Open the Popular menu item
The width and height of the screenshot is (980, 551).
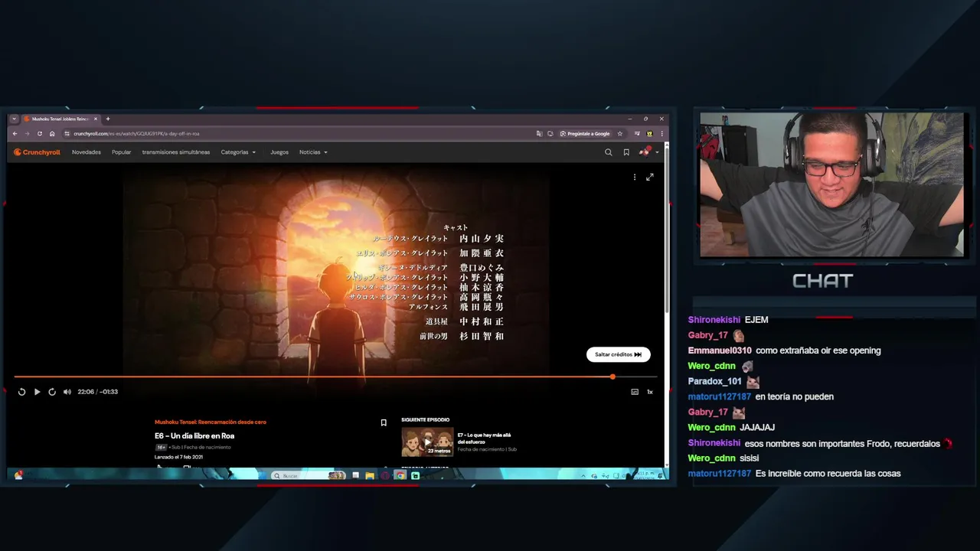pyautogui.click(x=121, y=152)
